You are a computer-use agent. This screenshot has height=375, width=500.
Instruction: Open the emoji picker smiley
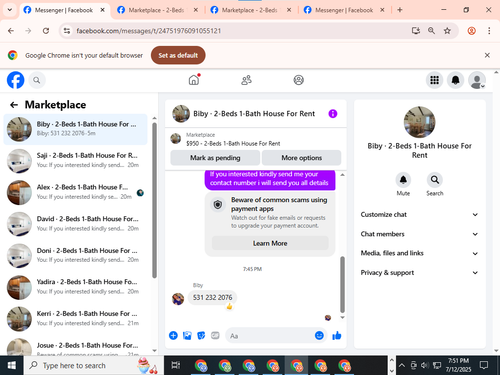pyautogui.click(x=319, y=335)
